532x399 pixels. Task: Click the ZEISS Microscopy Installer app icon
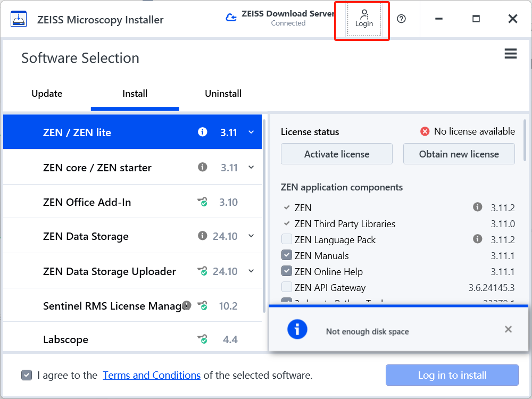(x=18, y=19)
